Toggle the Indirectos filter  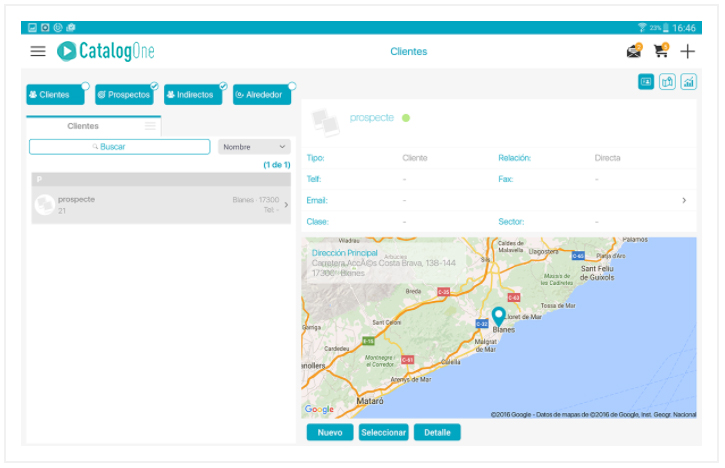(x=193, y=94)
